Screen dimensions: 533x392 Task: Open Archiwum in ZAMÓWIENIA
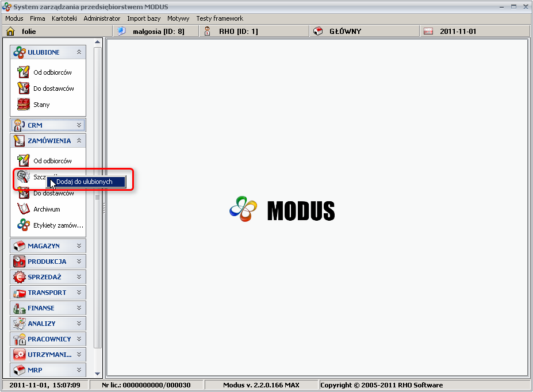[x=47, y=209]
